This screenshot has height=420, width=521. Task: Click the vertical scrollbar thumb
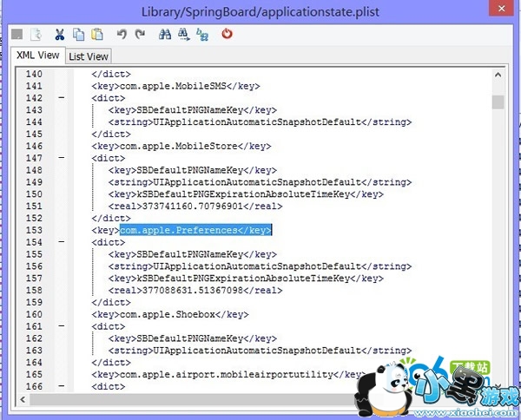tap(498, 102)
